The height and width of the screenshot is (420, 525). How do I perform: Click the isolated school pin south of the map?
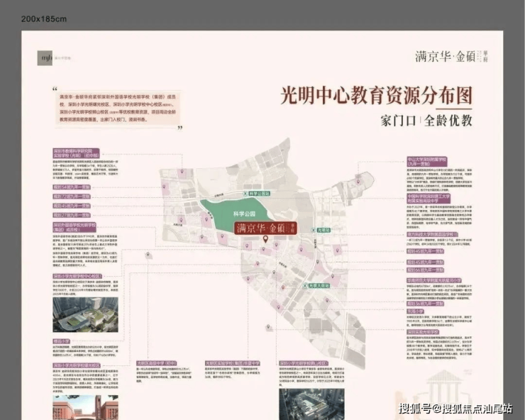pos(268,327)
